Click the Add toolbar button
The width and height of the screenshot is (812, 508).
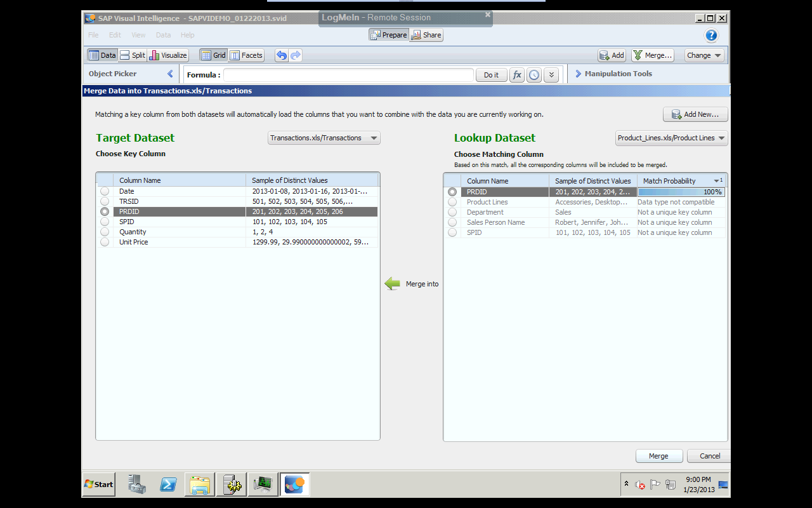tap(612, 55)
